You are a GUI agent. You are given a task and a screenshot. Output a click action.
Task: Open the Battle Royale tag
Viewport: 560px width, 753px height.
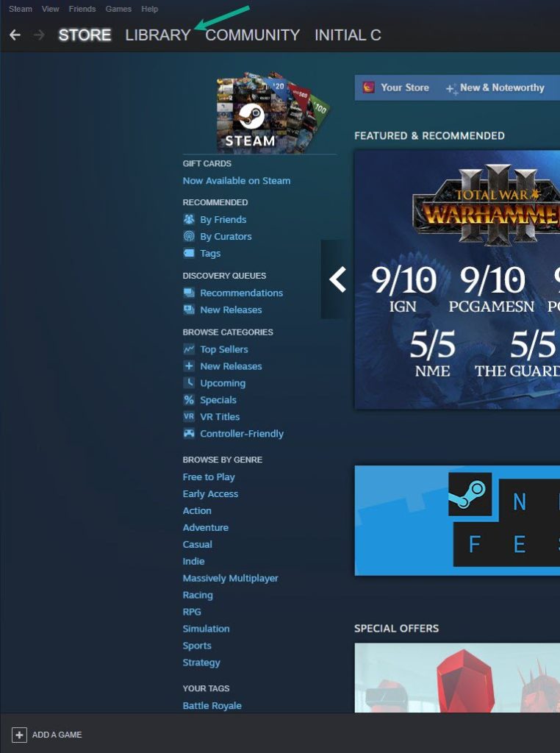(212, 705)
